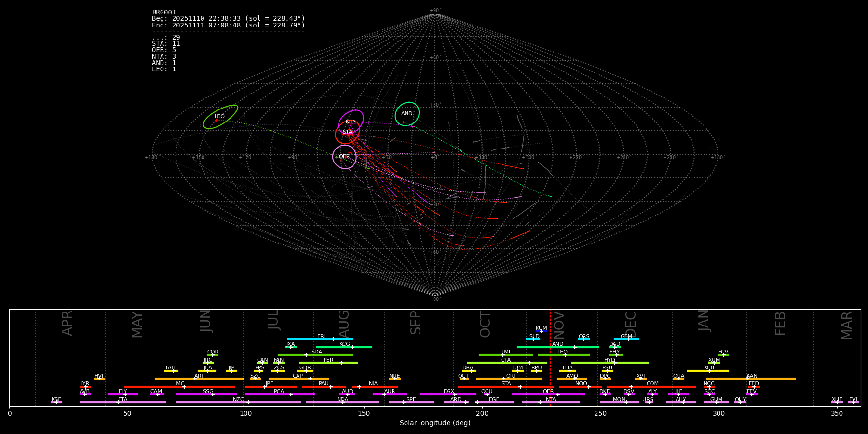Click the LEO radiant ellipse on the sky map
The image size is (868, 434).
tap(220, 117)
